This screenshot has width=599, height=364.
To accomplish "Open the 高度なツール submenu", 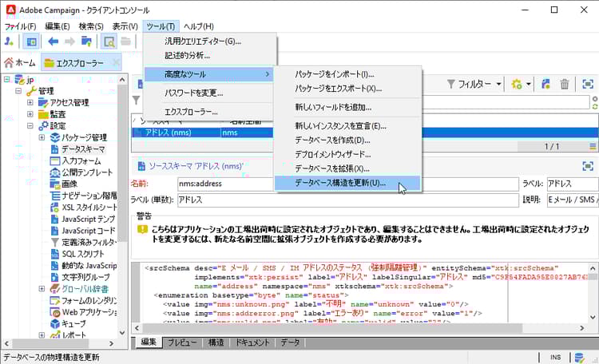I will point(208,74).
